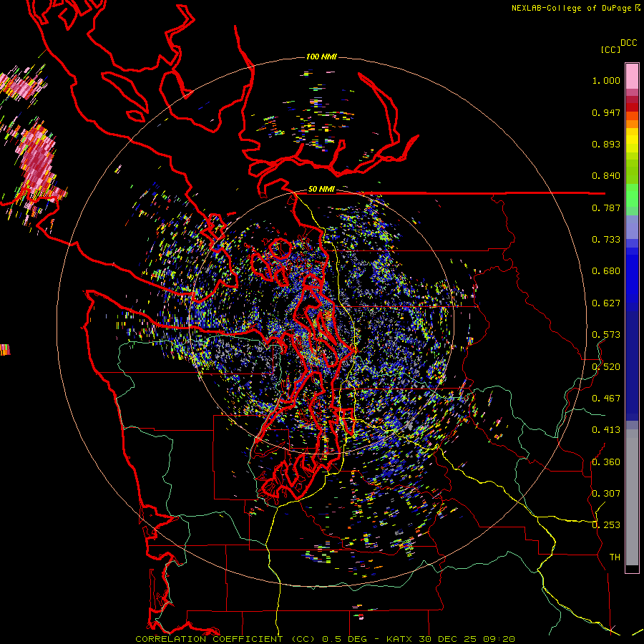Select the 0.680 legend value

[x=606, y=271]
